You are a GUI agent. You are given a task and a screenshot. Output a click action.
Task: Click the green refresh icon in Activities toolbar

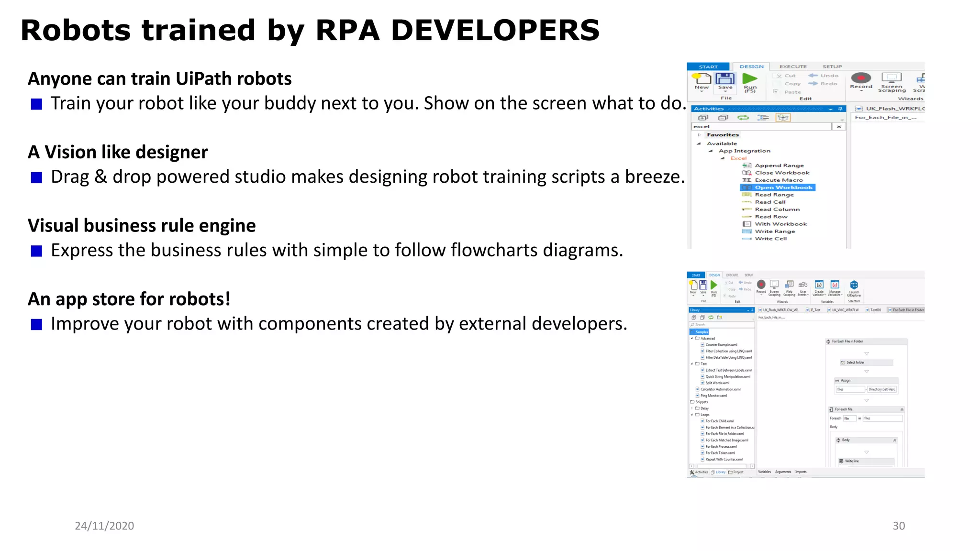[x=743, y=118]
